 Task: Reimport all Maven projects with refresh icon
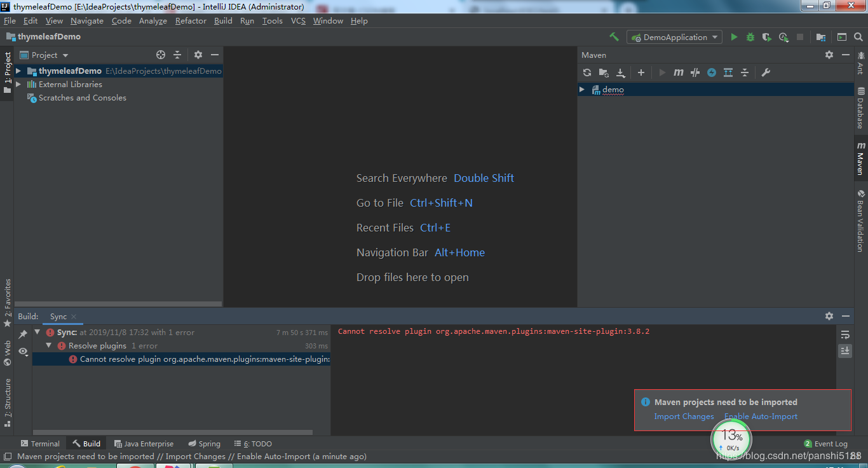pos(587,72)
